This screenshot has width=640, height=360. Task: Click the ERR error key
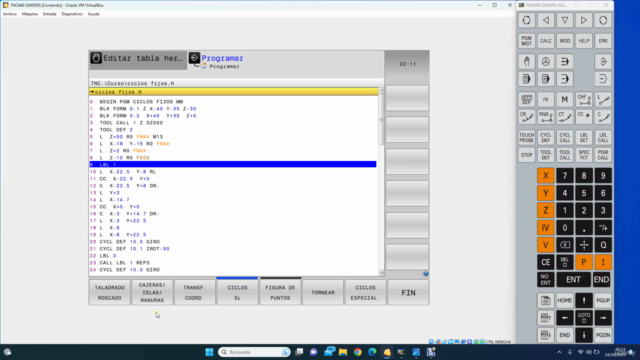point(603,41)
